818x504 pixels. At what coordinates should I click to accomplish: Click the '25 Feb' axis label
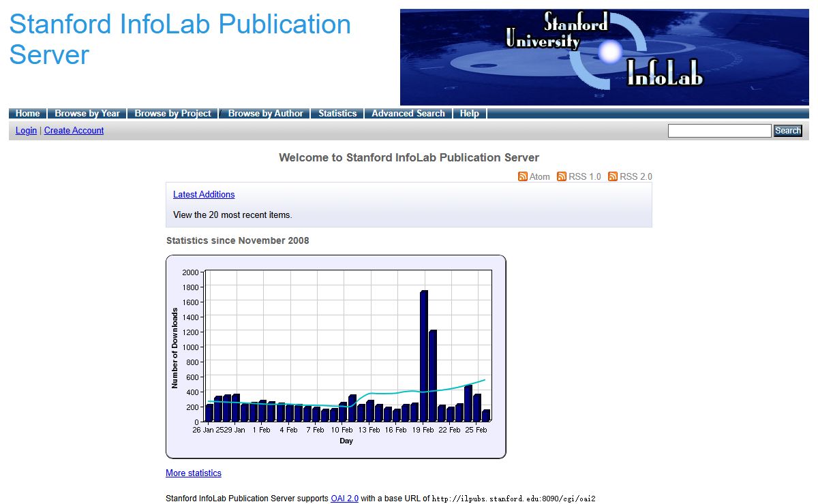(476, 430)
